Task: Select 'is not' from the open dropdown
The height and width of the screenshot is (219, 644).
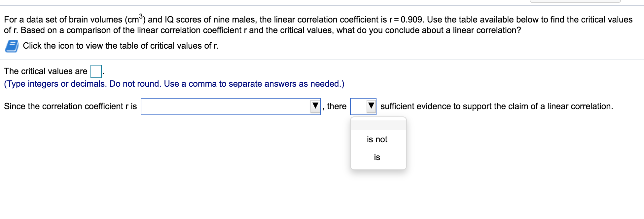Action: point(377,139)
